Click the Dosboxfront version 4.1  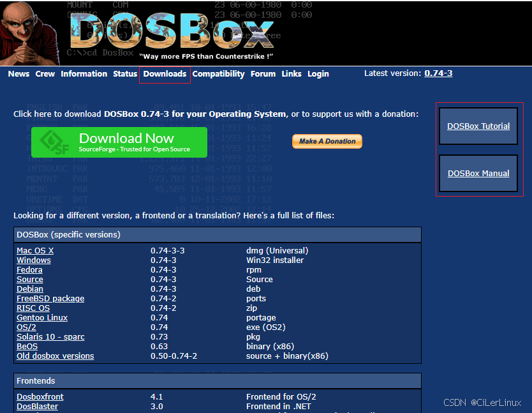(157, 396)
